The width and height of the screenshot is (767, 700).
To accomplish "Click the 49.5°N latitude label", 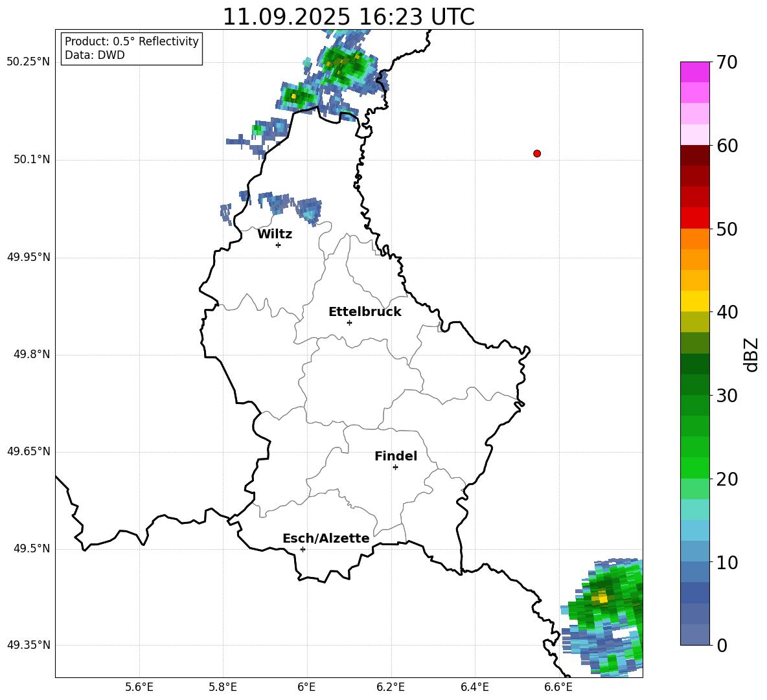I will tap(32, 548).
